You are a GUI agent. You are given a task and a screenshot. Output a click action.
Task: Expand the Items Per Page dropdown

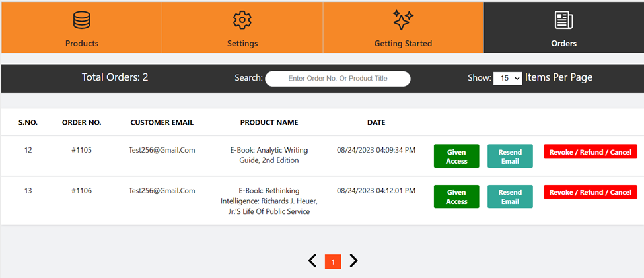pos(507,78)
